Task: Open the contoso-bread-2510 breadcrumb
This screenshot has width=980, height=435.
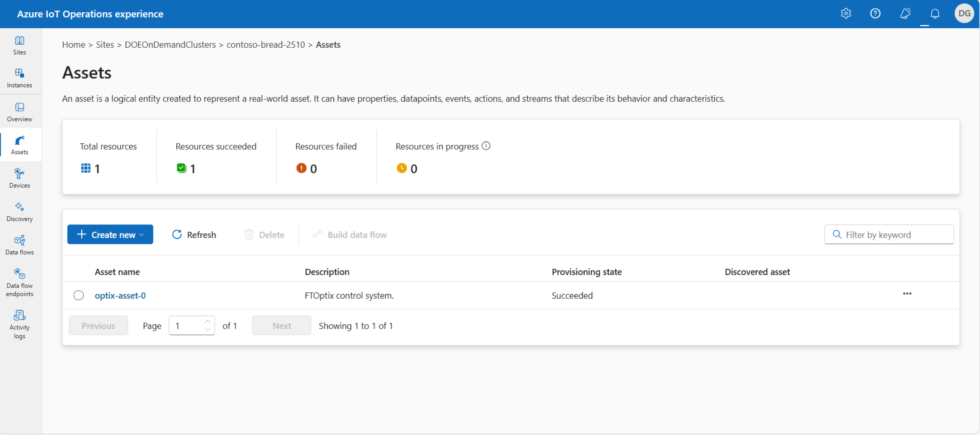Action: (x=266, y=44)
